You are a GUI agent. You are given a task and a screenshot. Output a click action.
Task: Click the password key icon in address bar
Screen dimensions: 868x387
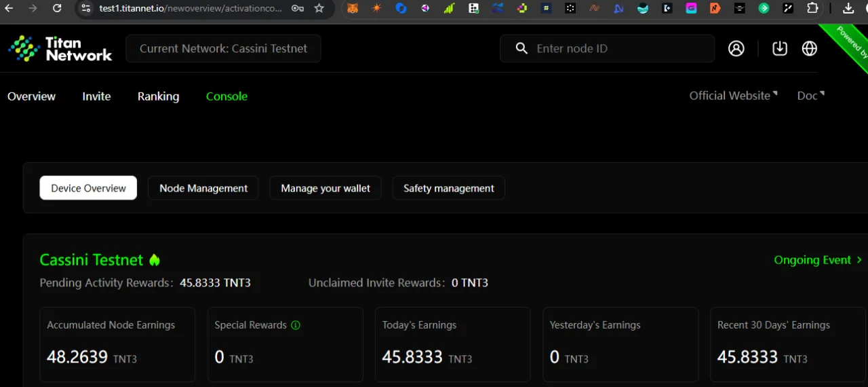coord(298,8)
